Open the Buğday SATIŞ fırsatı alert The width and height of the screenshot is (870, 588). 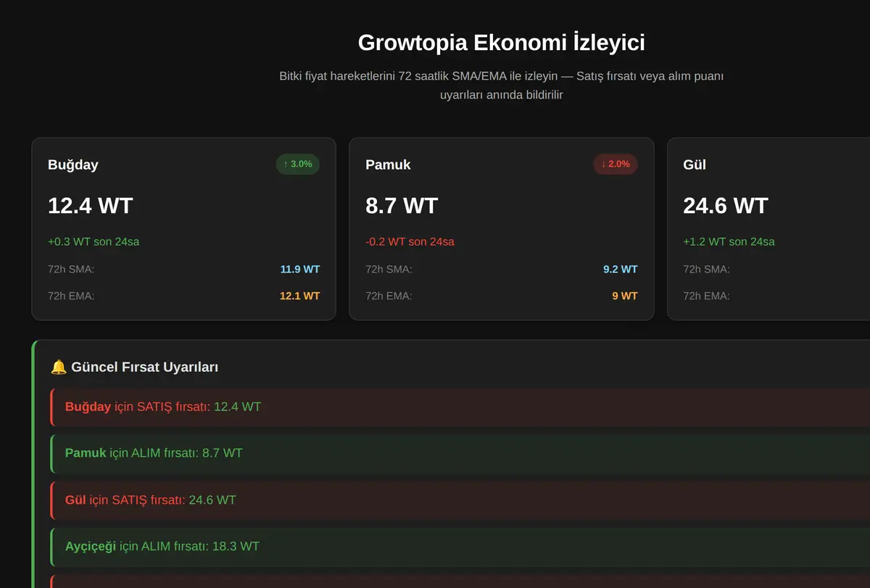coord(460,407)
